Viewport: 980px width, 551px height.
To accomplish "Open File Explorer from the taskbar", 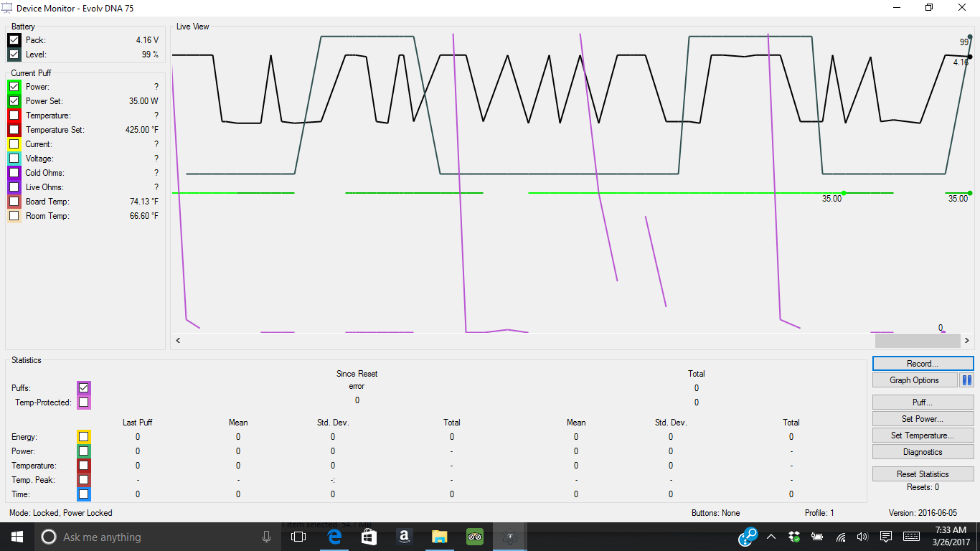I will click(439, 537).
